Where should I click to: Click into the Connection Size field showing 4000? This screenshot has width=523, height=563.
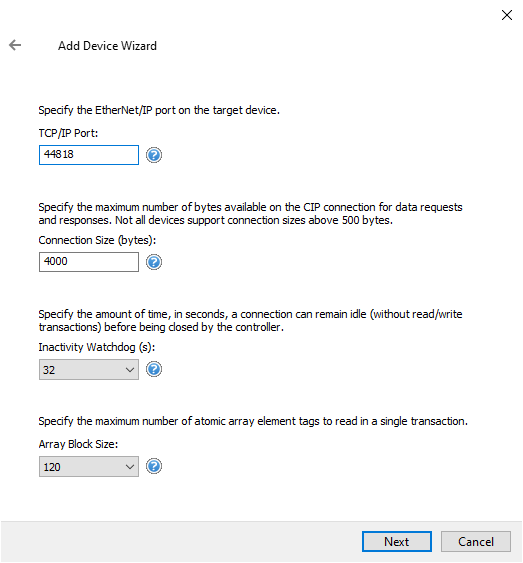(x=89, y=262)
